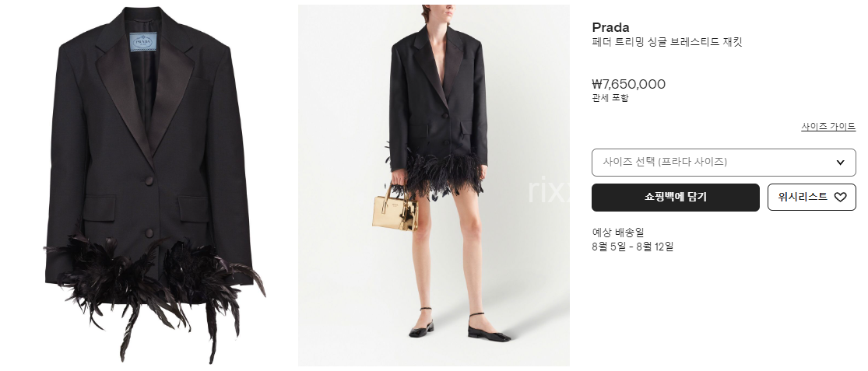Click the Prada brand name heading
This screenshot has height=371, width=868.
[610, 27]
